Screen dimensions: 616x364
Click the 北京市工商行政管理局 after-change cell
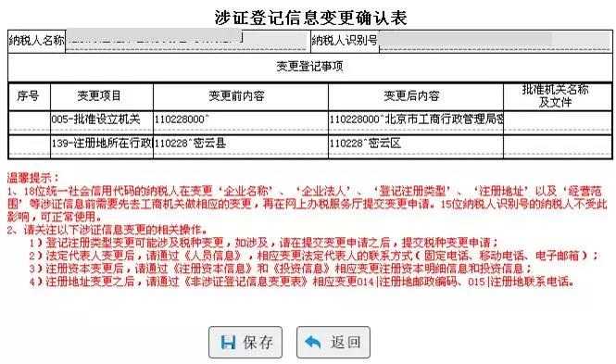click(x=416, y=122)
